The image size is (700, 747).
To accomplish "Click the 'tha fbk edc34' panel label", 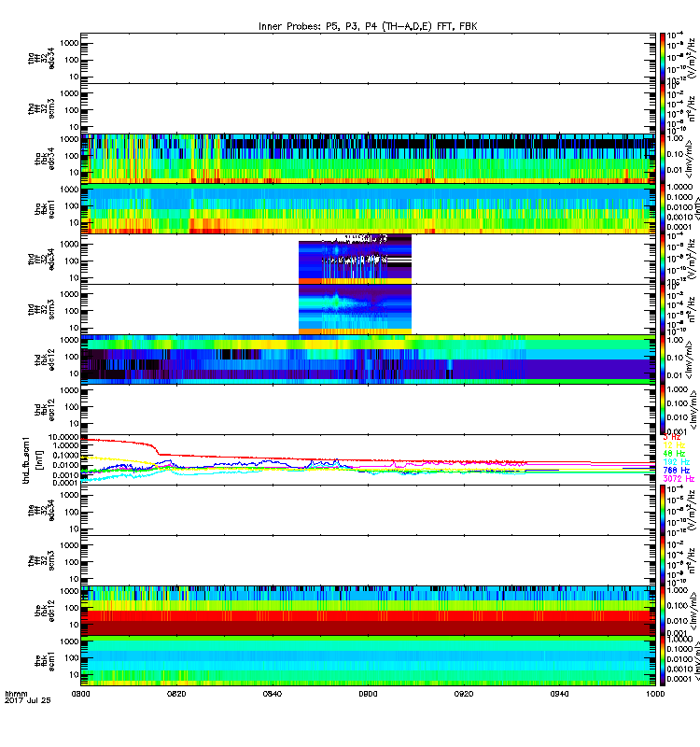I will point(45,159).
